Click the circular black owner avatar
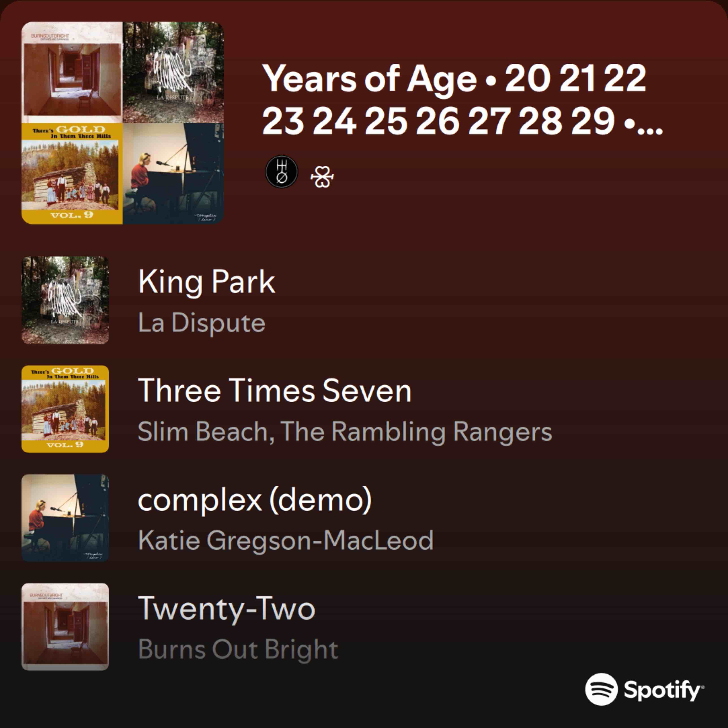The height and width of the screenshot is (728, 728). (x=281, y=172)
